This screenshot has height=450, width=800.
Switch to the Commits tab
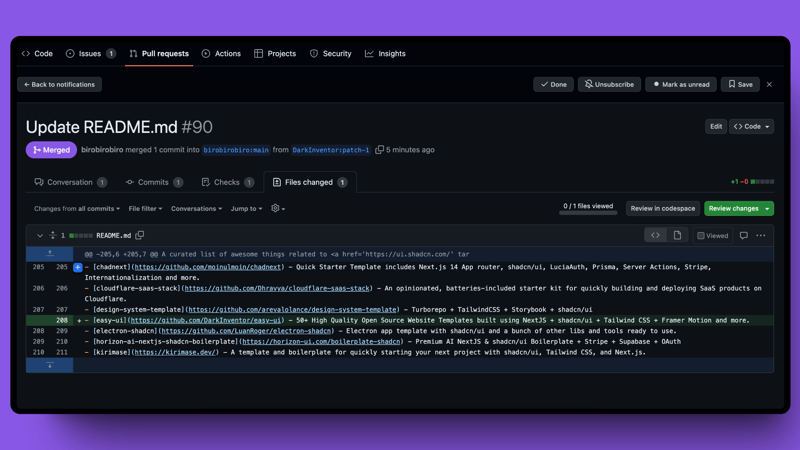154,182
